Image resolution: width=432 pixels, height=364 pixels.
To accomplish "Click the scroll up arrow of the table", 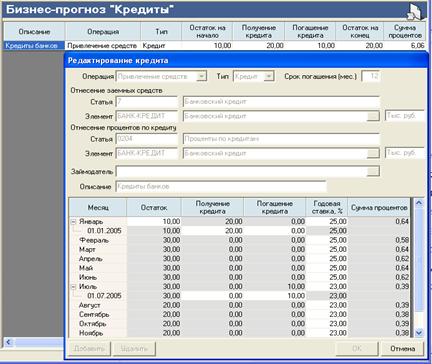I will point(419,202).
